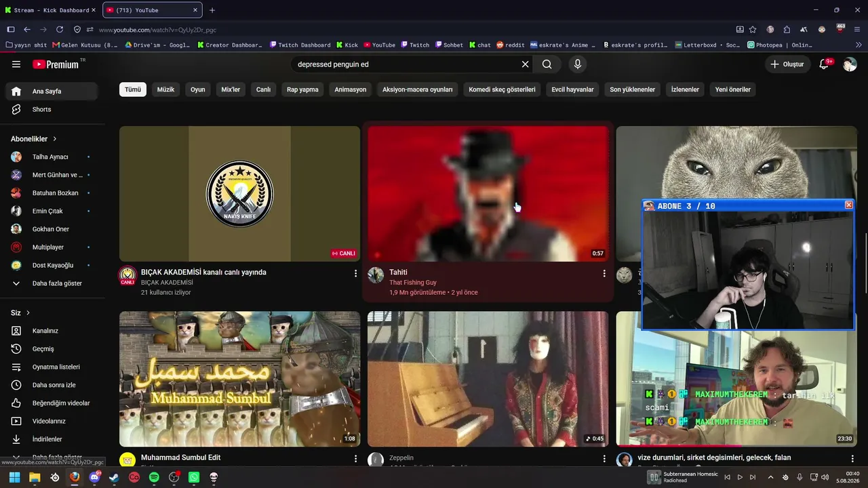Show hidden system tray icons chevron

770,477
